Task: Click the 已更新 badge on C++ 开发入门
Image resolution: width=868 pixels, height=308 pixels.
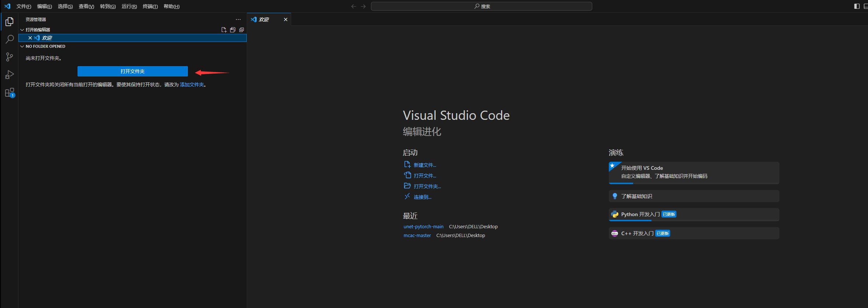Action: [x=662, y=233]
